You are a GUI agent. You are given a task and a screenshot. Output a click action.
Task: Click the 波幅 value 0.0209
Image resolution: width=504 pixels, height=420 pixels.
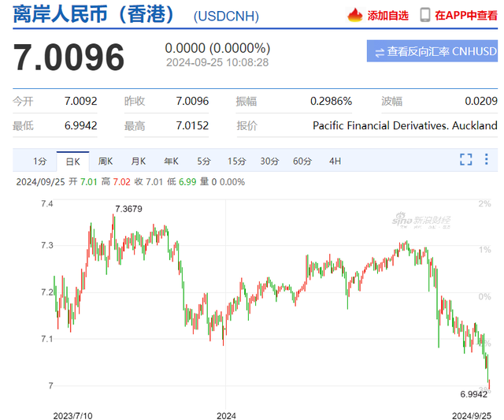pos(481,102)
